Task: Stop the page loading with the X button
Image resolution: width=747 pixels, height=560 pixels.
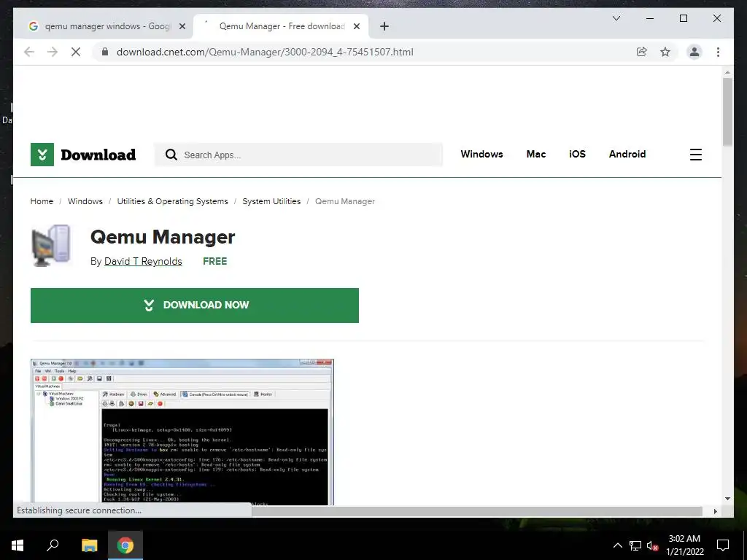Action: coord(76,52)
